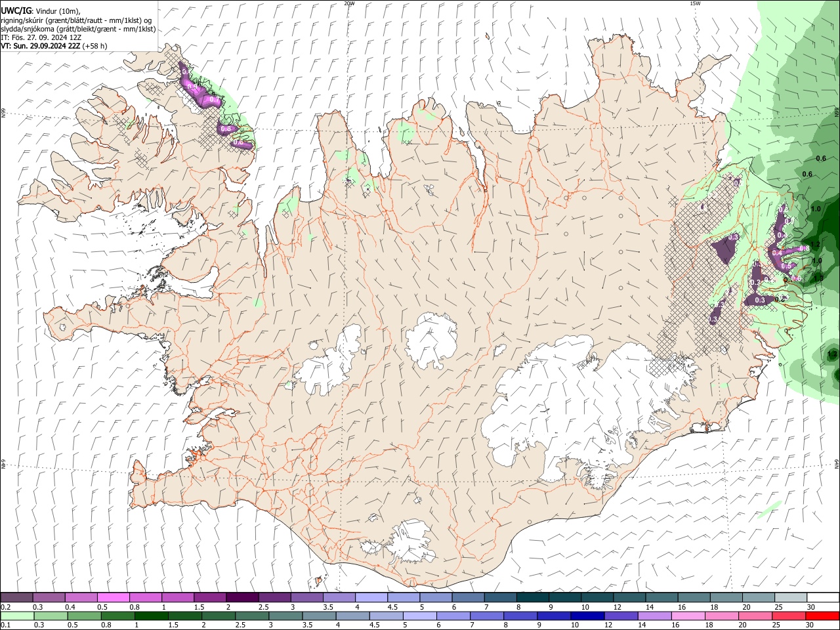The image size is (840, 630).
Task: Click bright pink snow-scale swatch between 0.5 and 0.8
Action: (x=113, y=597)
